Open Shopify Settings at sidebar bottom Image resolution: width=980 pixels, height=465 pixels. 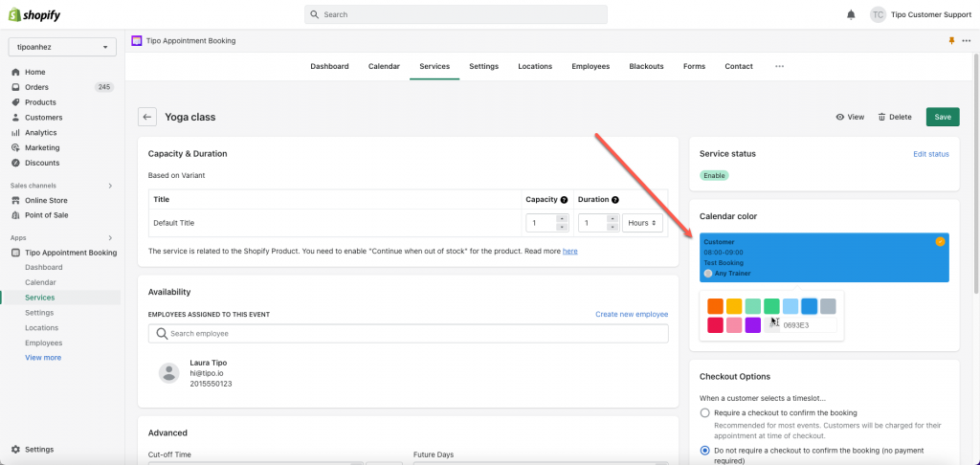38,450
